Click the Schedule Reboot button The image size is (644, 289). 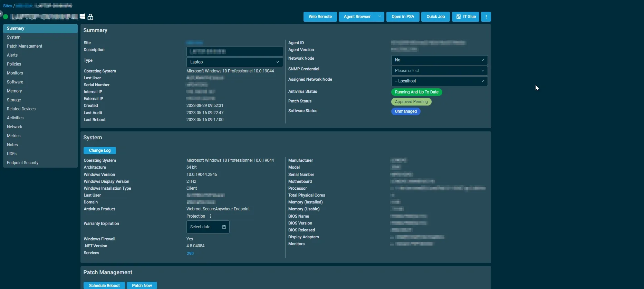pyautogui.click(x=104, y=286)
